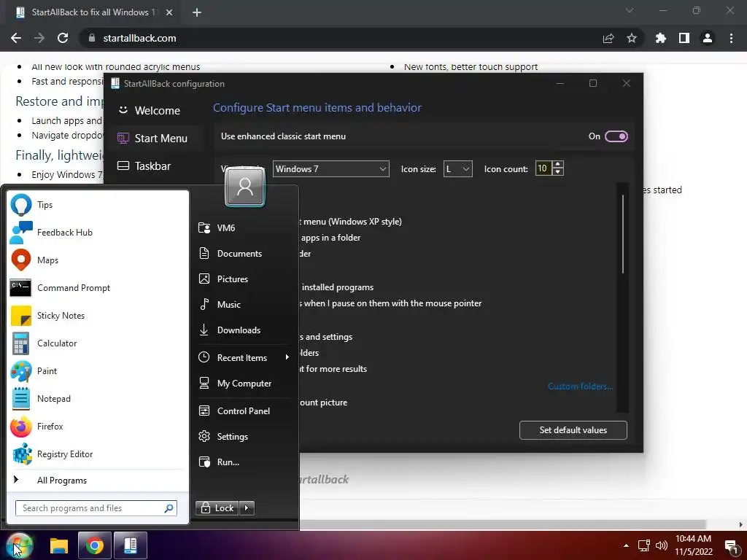Share this page icon in Chrome
The width and height of the screenshot is (747, 560).
click(x=608, y=38)
